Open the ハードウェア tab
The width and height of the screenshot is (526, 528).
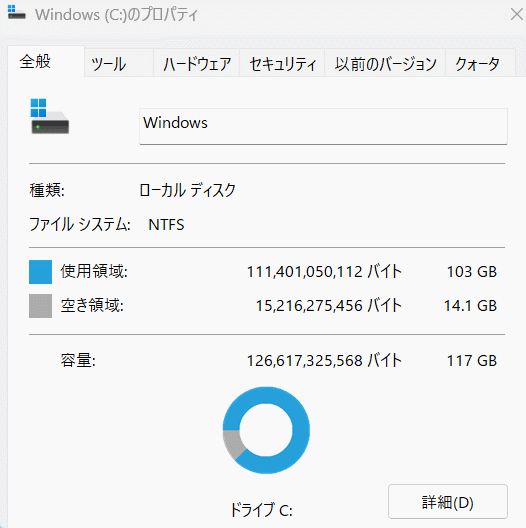click(x=197, y=63)
